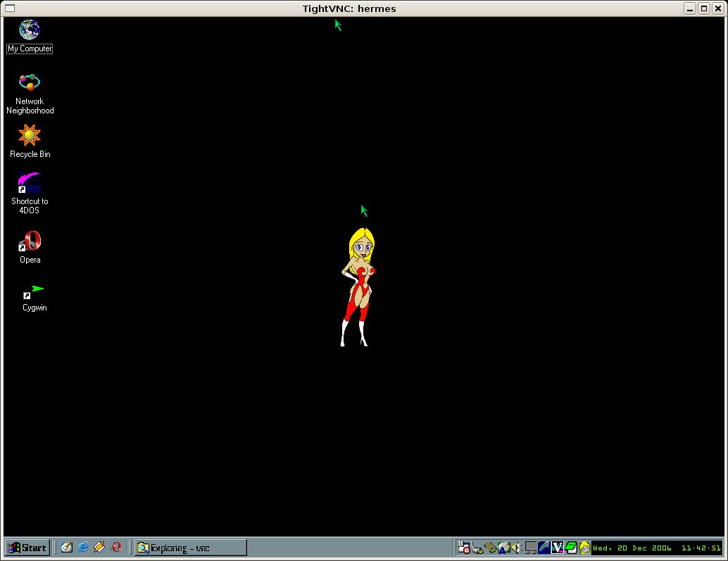Click the blonde cartoon desktop character
This screenshot has height=561, width=728.
coord(359,287)
